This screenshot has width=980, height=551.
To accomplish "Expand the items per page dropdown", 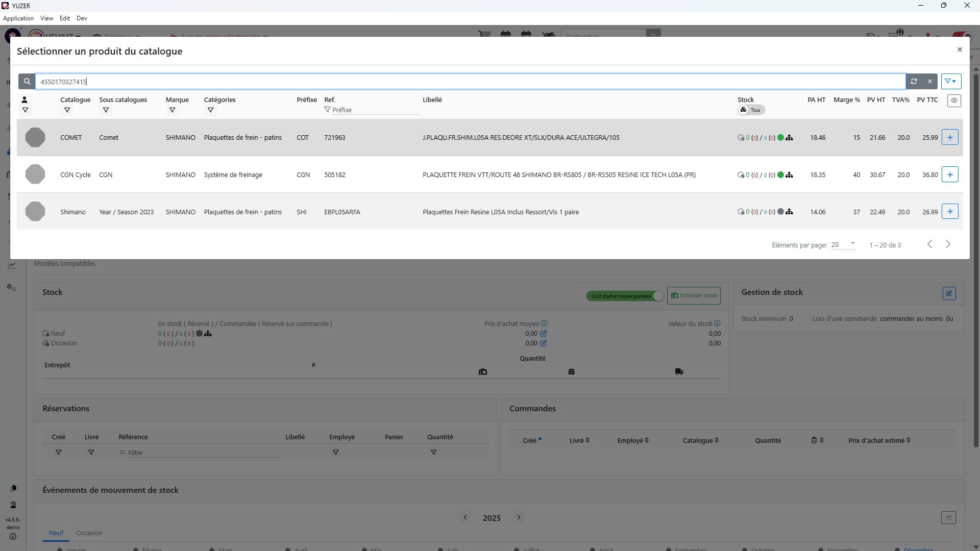I will coord(843,245).
